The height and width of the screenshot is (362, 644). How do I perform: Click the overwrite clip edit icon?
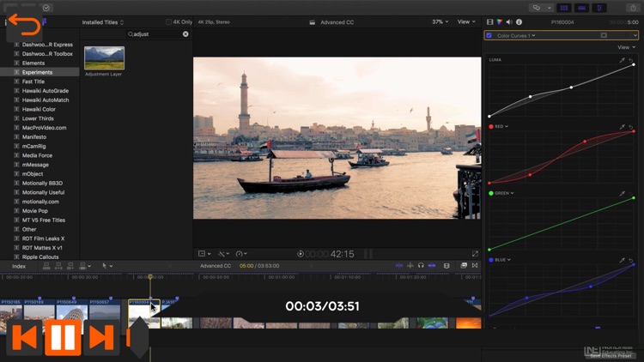(82, 266)
